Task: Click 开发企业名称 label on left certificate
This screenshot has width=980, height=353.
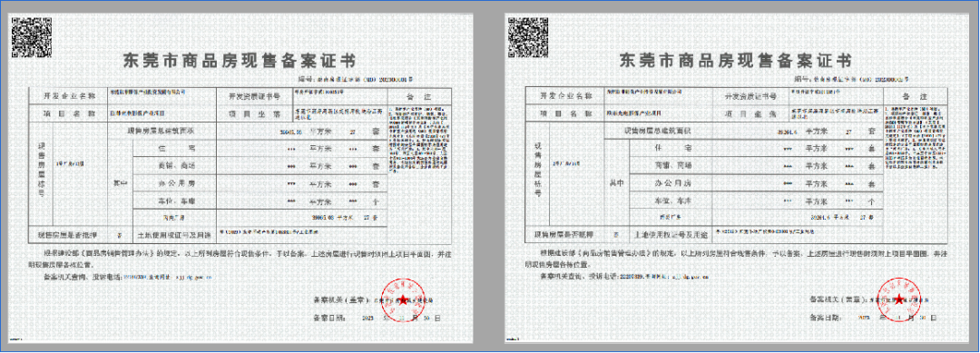Action: click(x=69, y=96)
